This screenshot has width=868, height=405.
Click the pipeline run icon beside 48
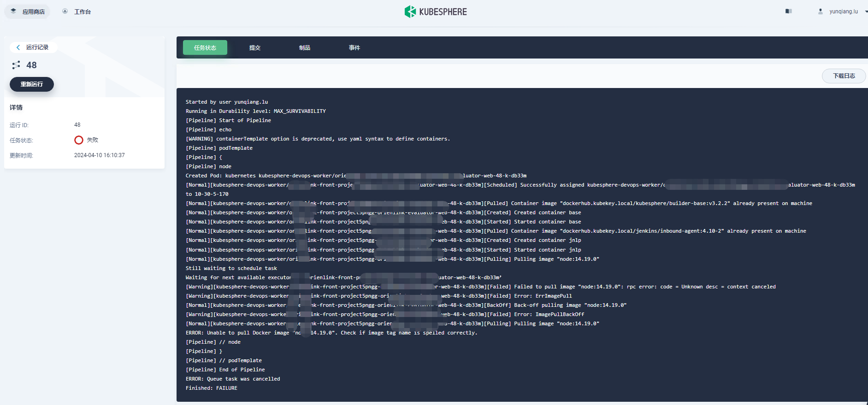point(16,65)
